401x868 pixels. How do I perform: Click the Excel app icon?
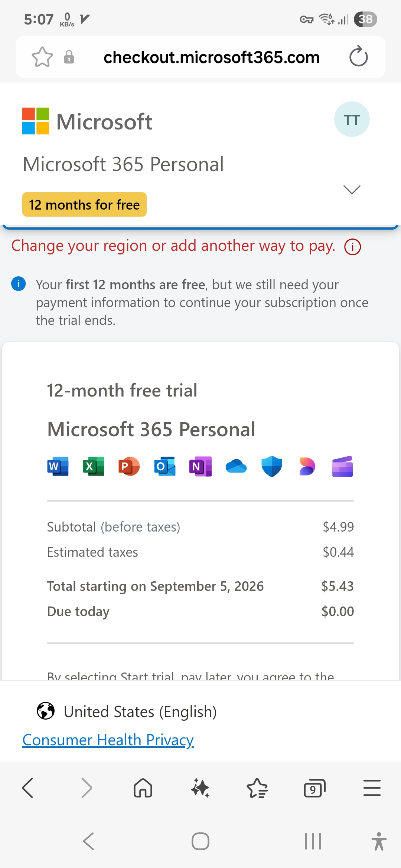click(93, 466)
